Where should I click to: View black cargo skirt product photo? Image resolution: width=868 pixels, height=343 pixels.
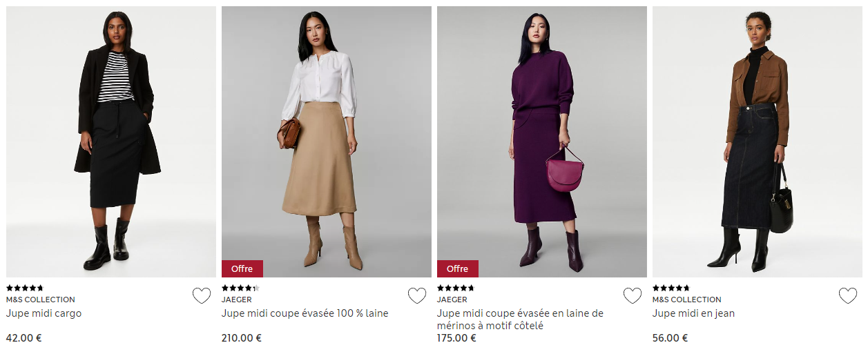(x=111, y=141)
